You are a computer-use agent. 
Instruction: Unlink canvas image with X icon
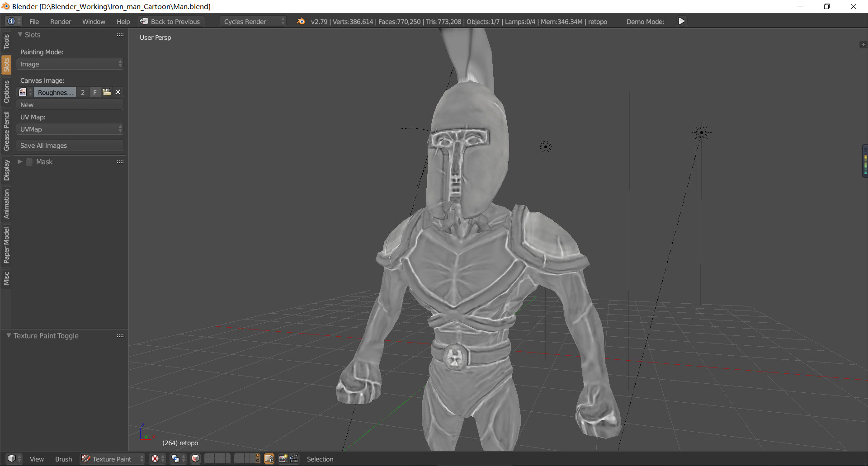click(118, 92)
